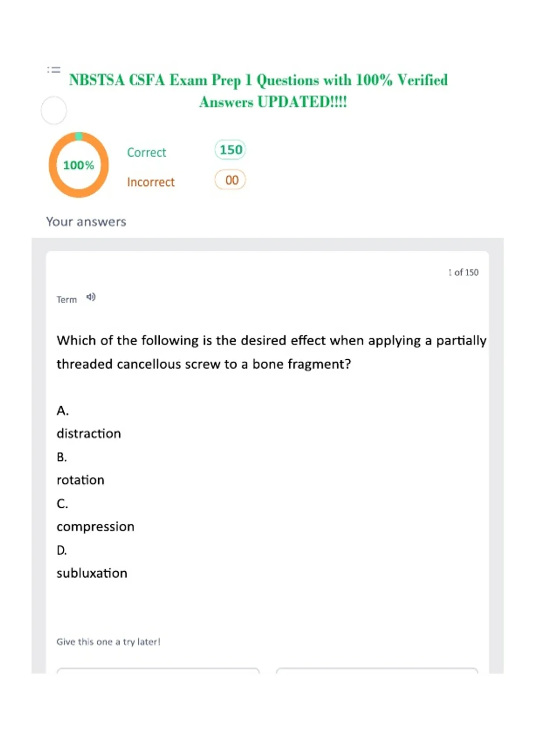534x756 pixels.
Task: Click the bottom left answer card
Action: click(x=158, y=671)
